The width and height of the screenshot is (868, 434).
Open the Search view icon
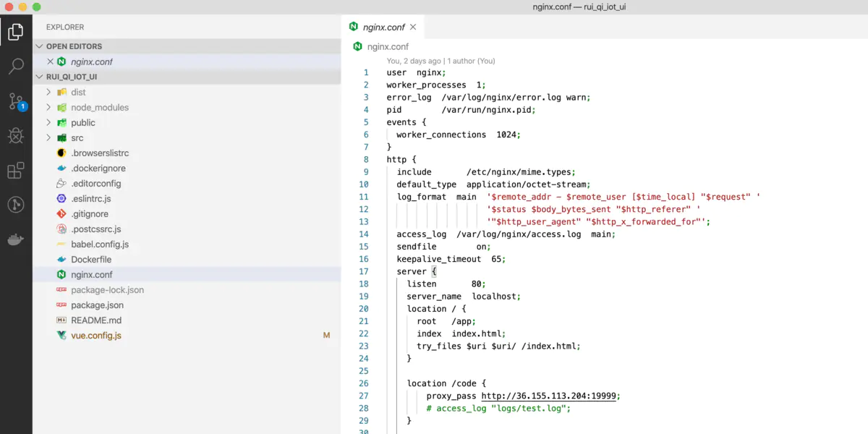pyautogui.click(x=16, y=67)
